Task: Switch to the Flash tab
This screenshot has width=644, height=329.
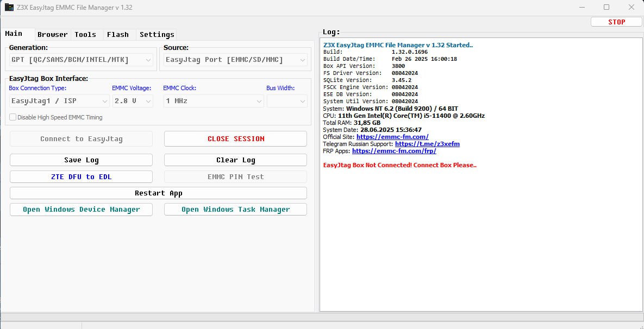Action: tap(118, 34)
